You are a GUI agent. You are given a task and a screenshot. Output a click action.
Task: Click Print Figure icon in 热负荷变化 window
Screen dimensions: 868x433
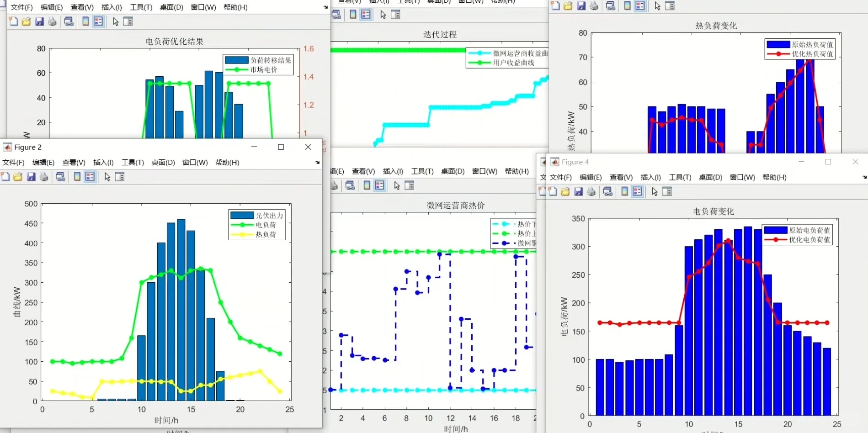coord(594,6)
